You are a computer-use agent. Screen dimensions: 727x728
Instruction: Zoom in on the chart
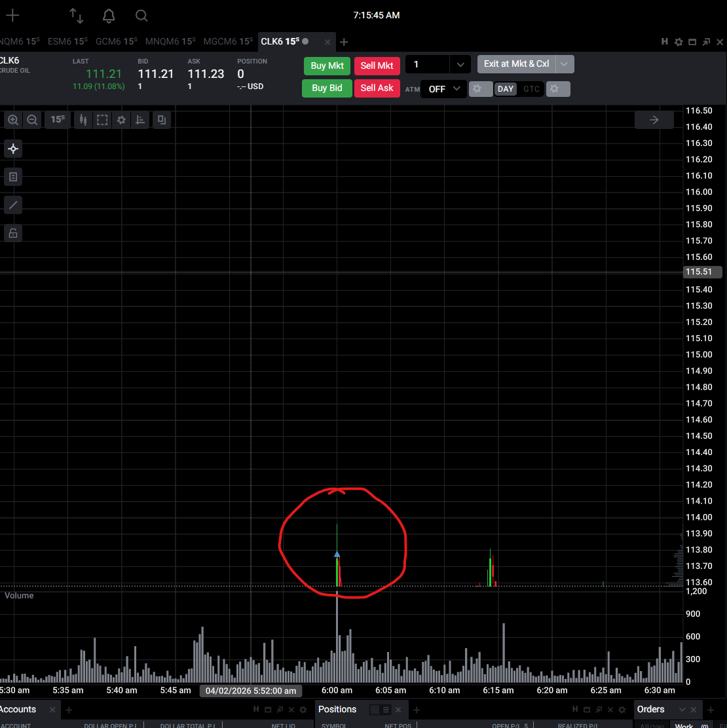pos(13,120)
